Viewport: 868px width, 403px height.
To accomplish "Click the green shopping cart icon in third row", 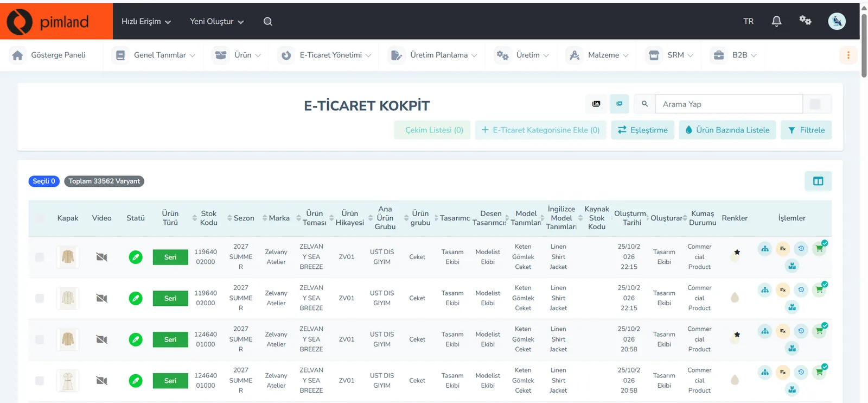I will 819,331.
